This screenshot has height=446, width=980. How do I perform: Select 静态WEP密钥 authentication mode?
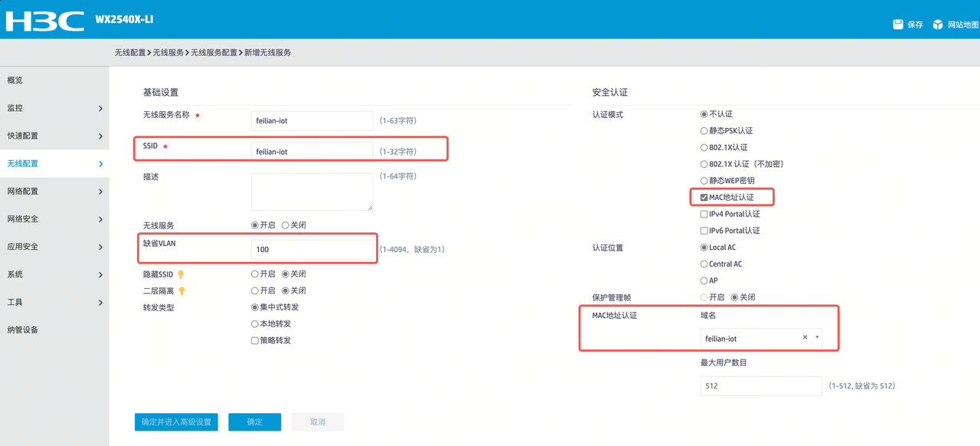(x=704, y=181)
